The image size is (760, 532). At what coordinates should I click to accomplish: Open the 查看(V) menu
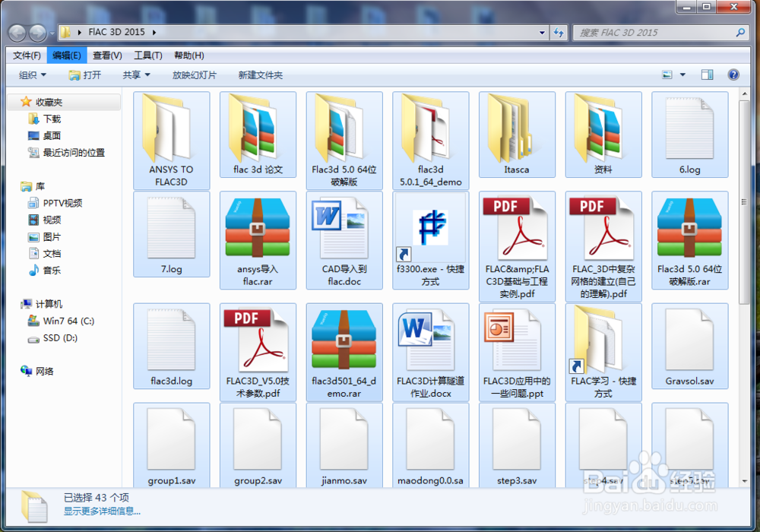pos(107,55)
